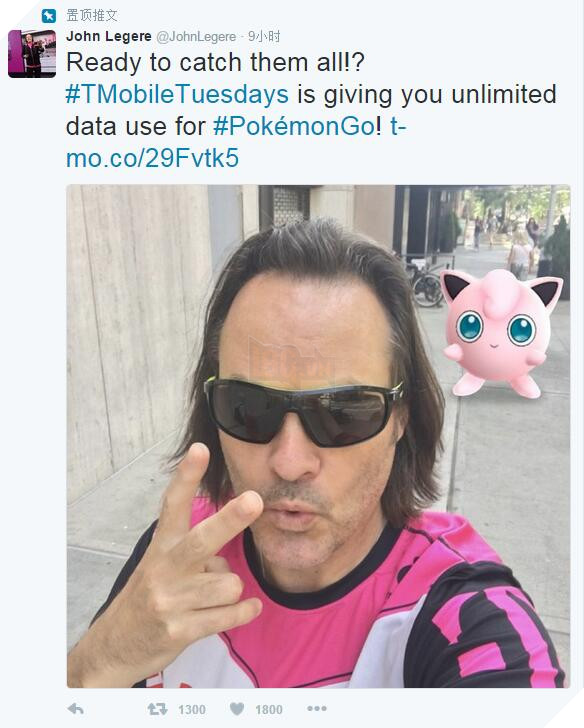
Task: Click the pink Jigglypuff in the photo
Action: (x=501, y=333)
